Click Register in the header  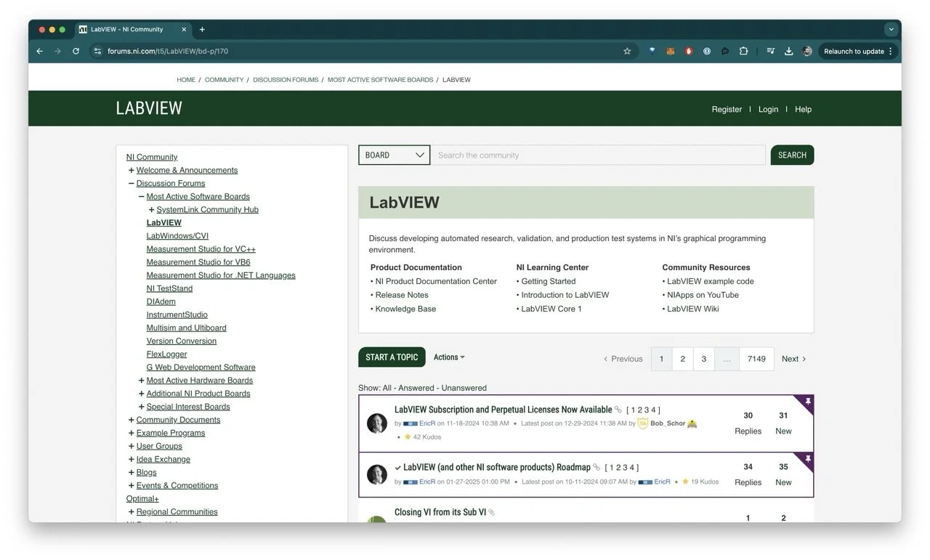pyautogui.click(x=727, y=109)
